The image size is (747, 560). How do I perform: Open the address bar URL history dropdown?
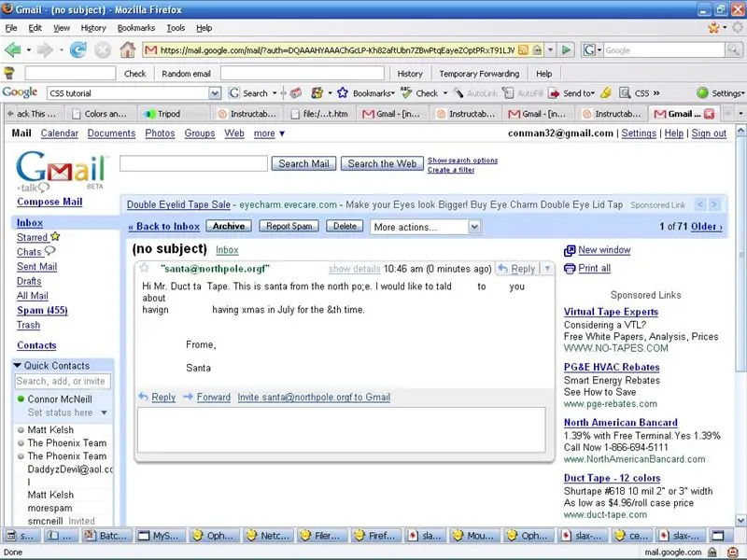tap(551, 50)
